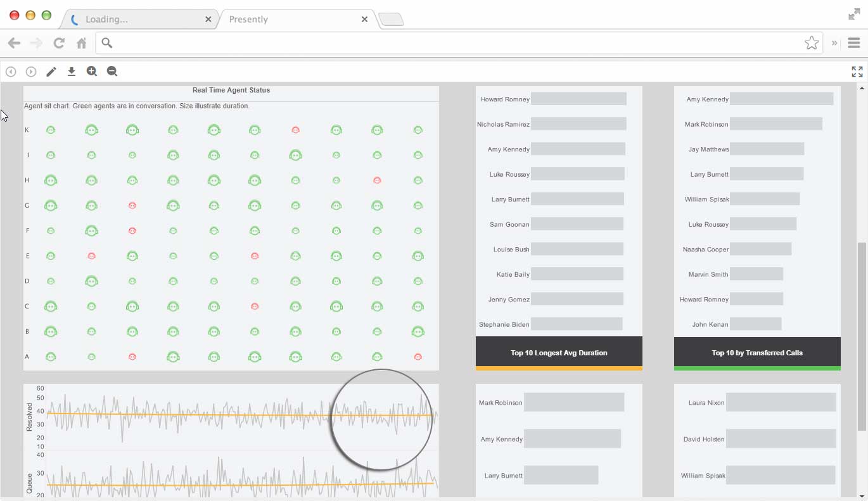Select the last red agent in row A

click(x=418, y=357)
